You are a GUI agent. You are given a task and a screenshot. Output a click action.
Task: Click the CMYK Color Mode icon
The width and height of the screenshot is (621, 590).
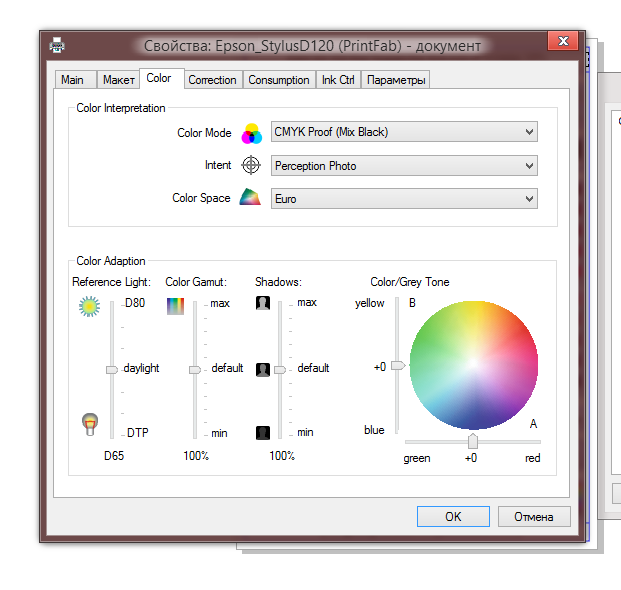(252, 133)
